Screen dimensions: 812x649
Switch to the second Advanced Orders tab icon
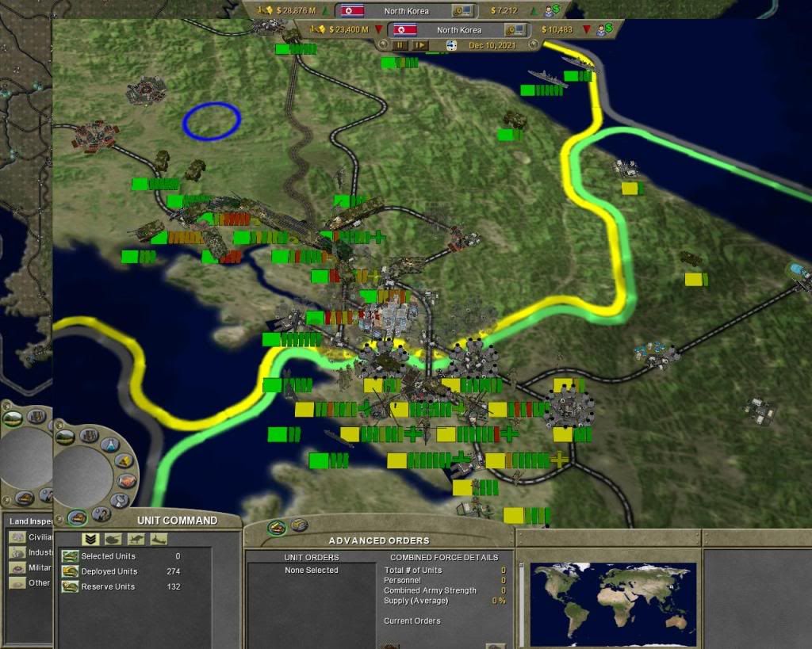pyautogui.click(x=299, y=525)
